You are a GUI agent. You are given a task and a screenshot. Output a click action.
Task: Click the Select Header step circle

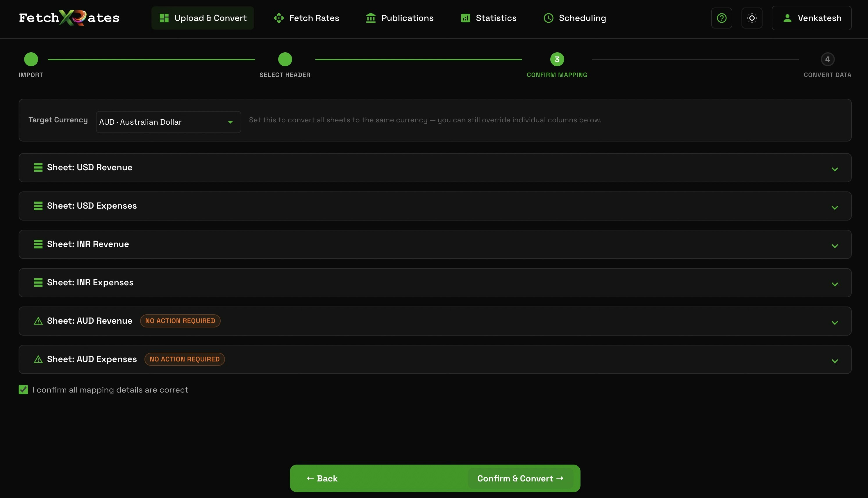(285, 59)
